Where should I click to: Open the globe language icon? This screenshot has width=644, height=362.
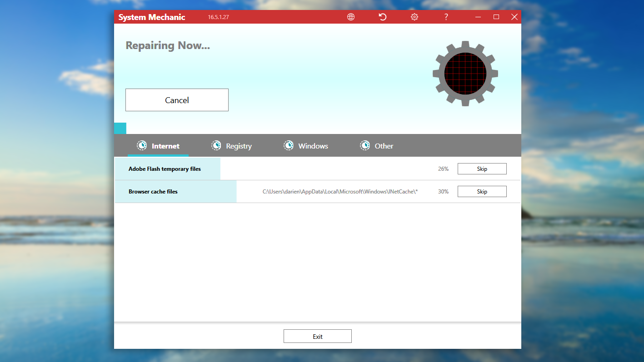pyautogui.click(x=351, y=17)
